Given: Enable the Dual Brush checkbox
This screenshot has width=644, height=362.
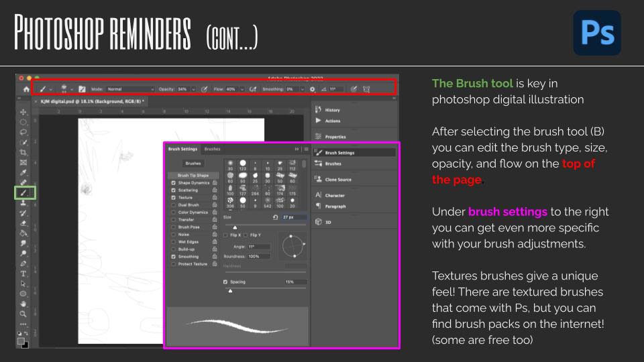Looking at the screenshot, I should [x=173, y=205].
